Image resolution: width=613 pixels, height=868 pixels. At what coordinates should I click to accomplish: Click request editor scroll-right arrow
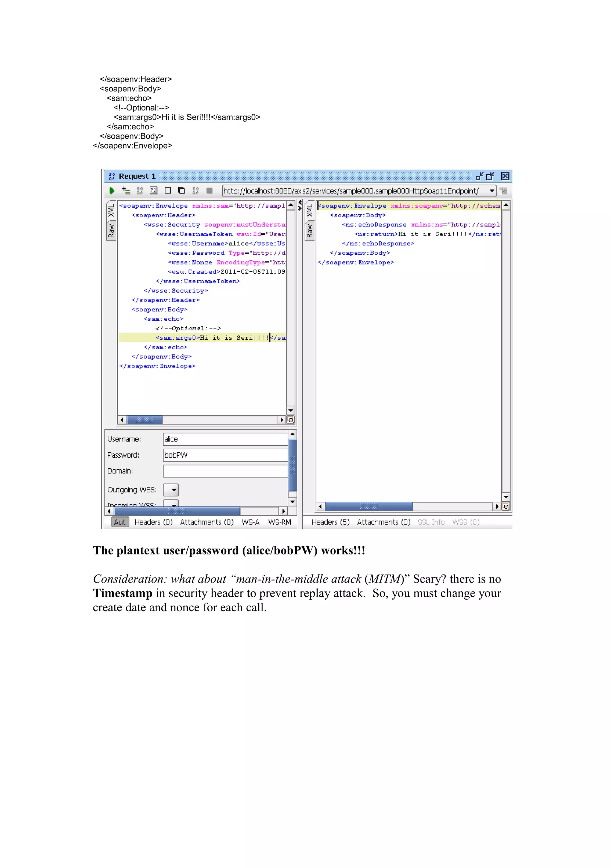point(281,420)
